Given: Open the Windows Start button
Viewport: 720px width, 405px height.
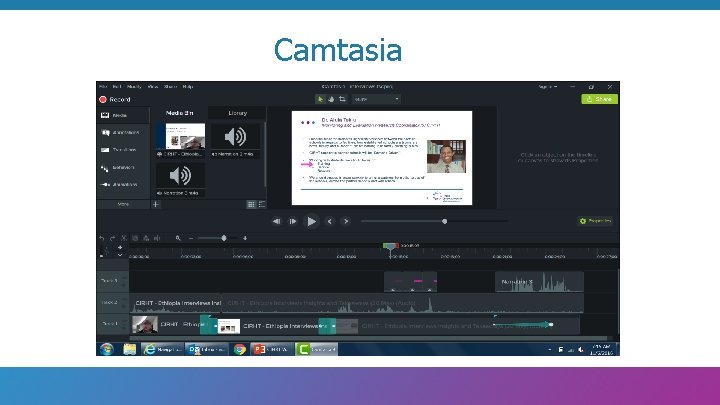Looking at the screenshot, I should pyautogui.click(x=107, y=349).
